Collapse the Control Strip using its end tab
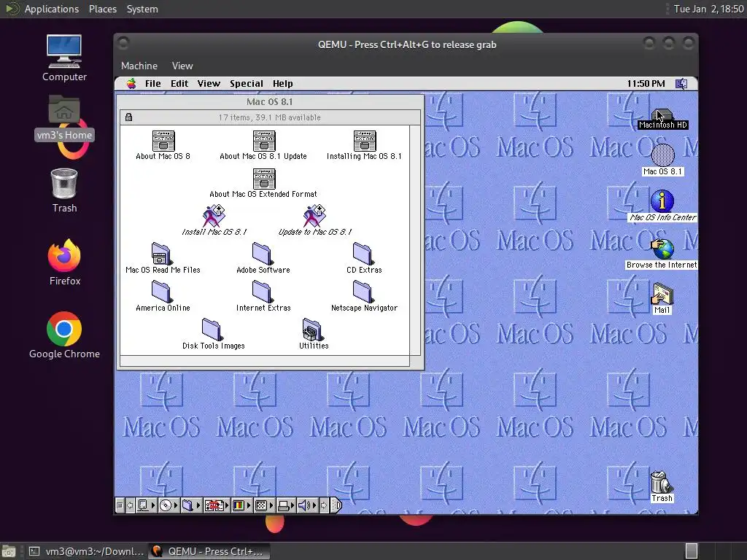Viewport: 747px width, 560px height. [x=336, y=505]
